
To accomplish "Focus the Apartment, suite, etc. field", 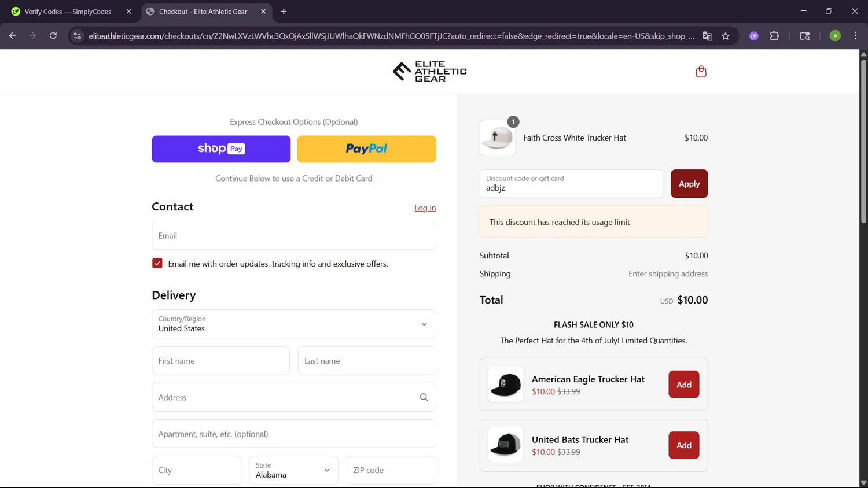I will 294,434.
